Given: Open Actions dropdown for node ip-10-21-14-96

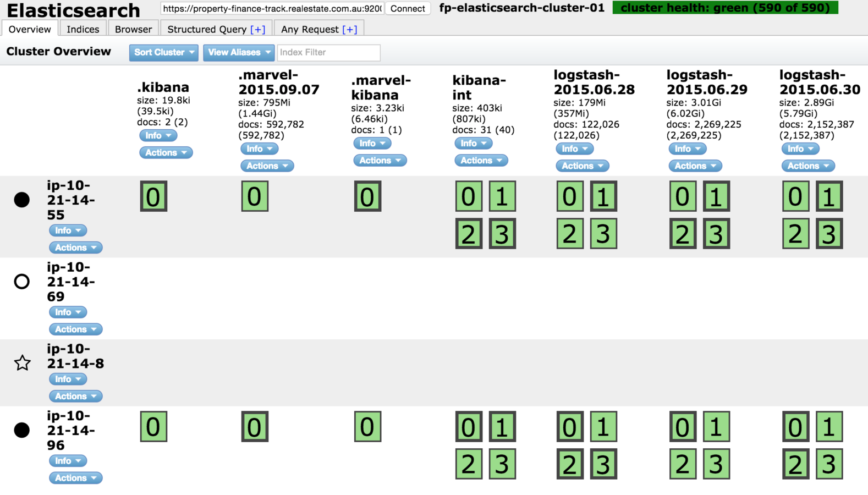Looking at the screenshot, I should (76, 478).
